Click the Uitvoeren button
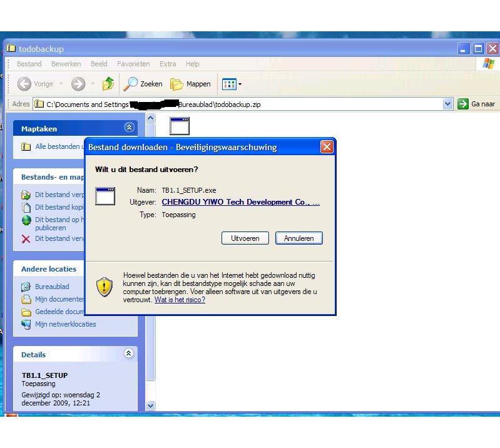Image resolution: width=500 pixels, height=448 pixels. (245, 238)
